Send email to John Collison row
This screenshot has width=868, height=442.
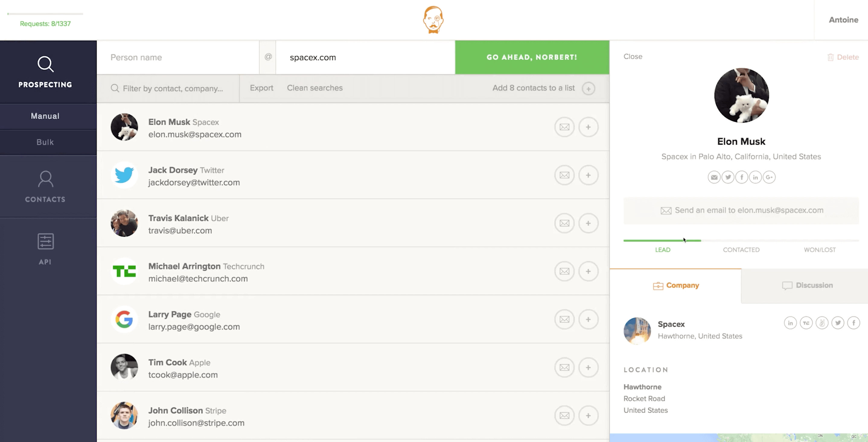564,416
